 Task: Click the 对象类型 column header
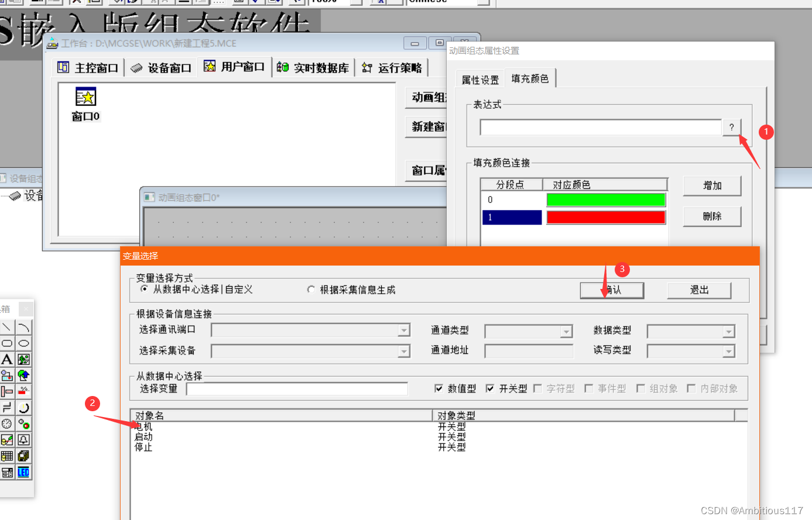(x=584, y=415)
